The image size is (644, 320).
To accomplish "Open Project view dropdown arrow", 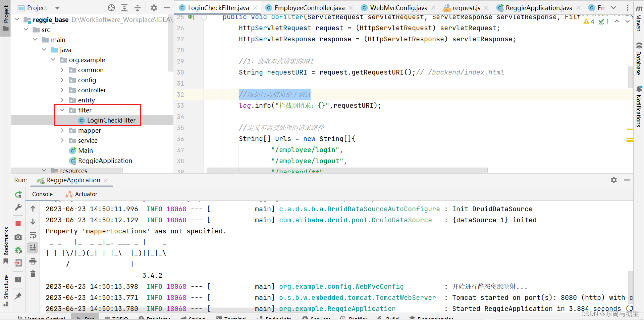I will coord(57,8).
